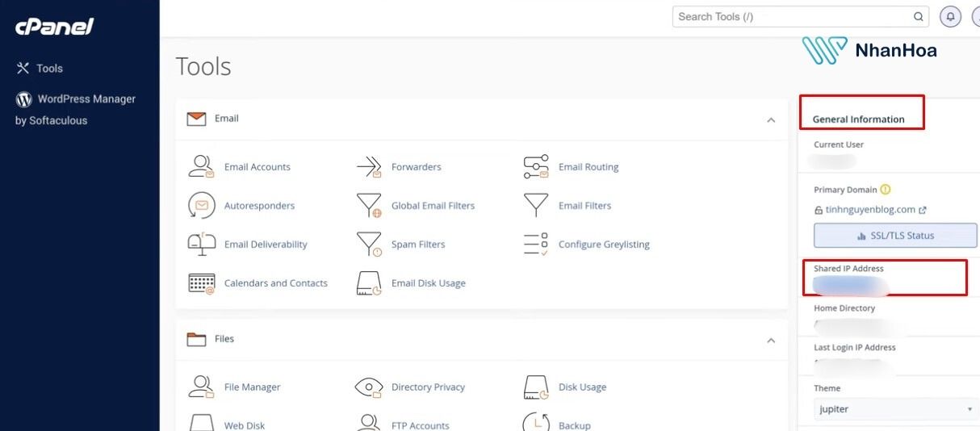Screen dimensions: 980x431
Task: Open the Autoresponders link
Action: click(259, 206)
